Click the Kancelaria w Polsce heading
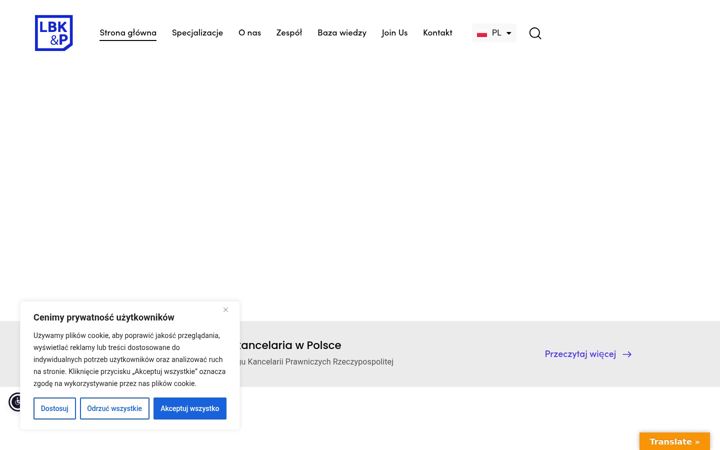Image resolution: width=720 pixels, height=450 pixels. pyautogui.click(x=290, y=345)
